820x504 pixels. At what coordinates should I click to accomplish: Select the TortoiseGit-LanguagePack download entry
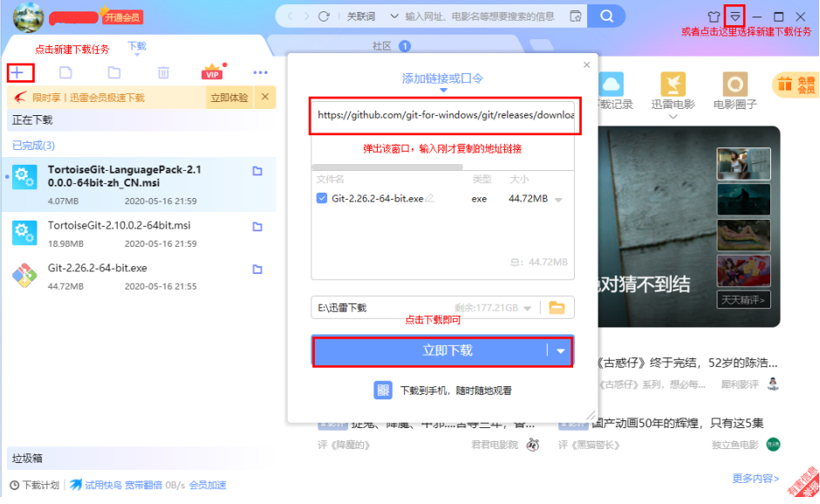[x=139, y=185]
